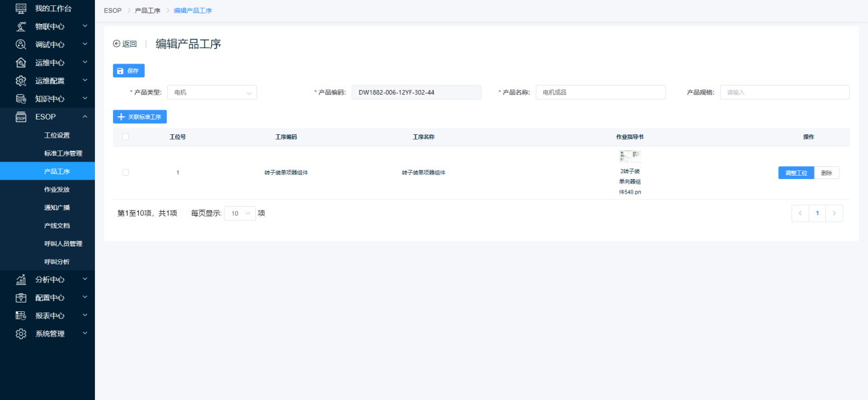Click the 保存 save button
The image size is (868, 400).
(x=128, y=71)
